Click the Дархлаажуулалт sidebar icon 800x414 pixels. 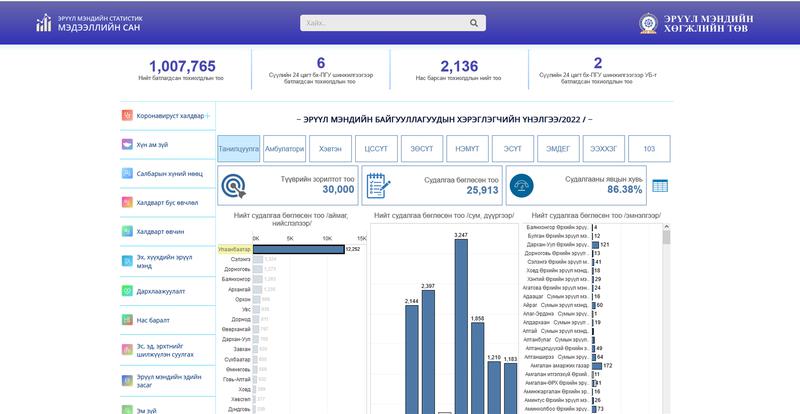(127, 291)
